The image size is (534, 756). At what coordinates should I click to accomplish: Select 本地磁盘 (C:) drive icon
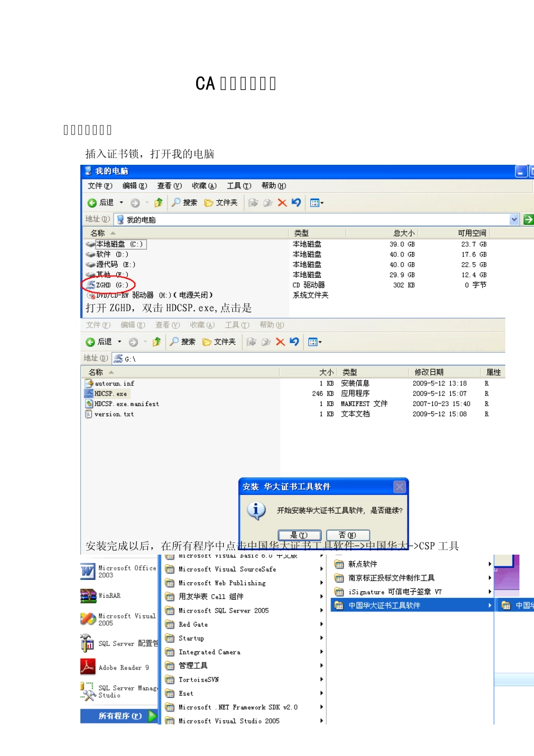[x=90, y=244]
